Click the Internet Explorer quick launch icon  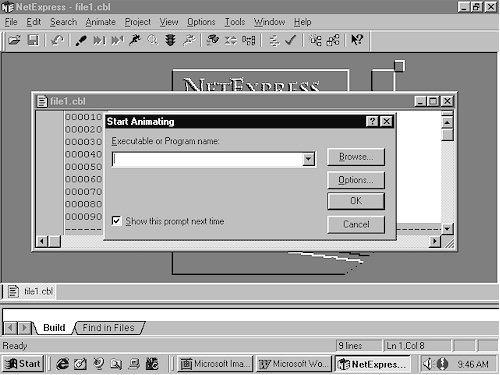pos(62,364)
